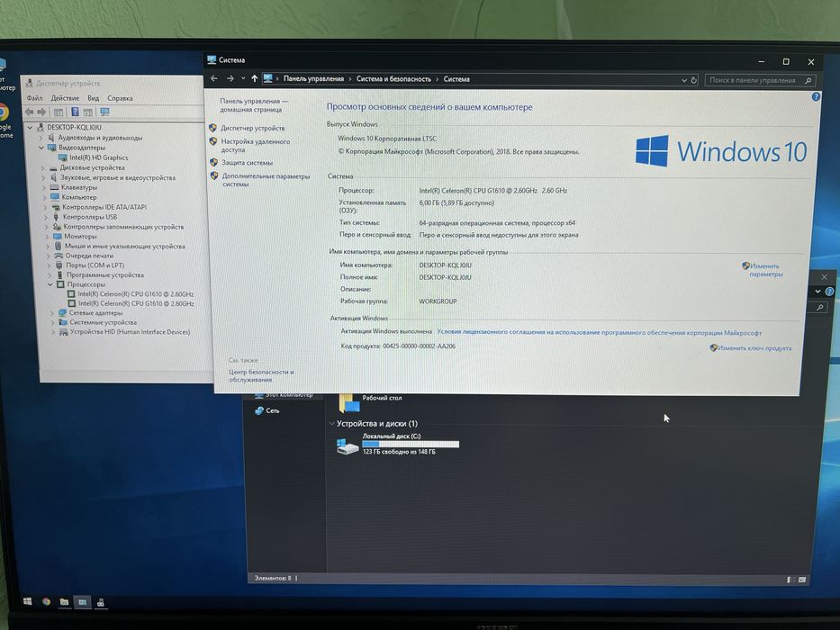This screenshot has height=630, width=840.
Task: Collapse Устройства и диски group
Action: [331, 423]
